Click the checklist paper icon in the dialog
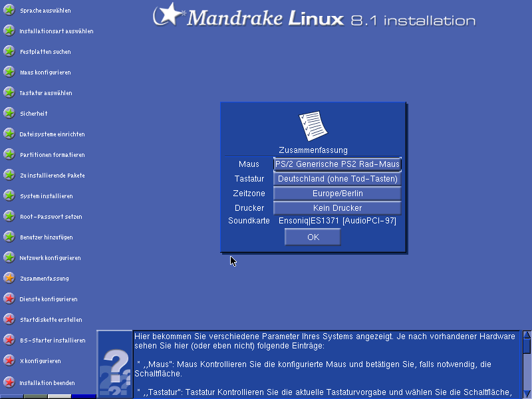The height and width of the screenshot is (399, 532). click(313, 126)
